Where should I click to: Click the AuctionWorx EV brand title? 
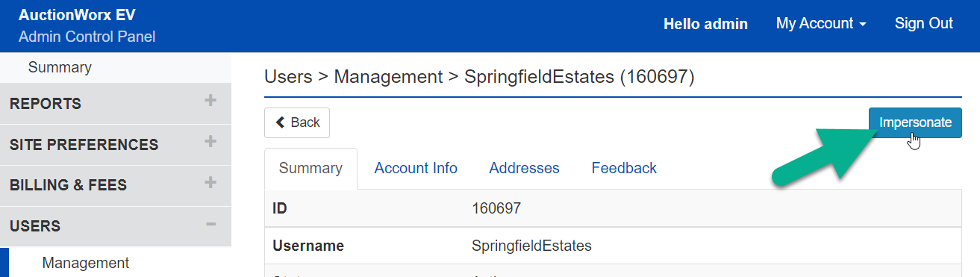[x=77, y=15]
